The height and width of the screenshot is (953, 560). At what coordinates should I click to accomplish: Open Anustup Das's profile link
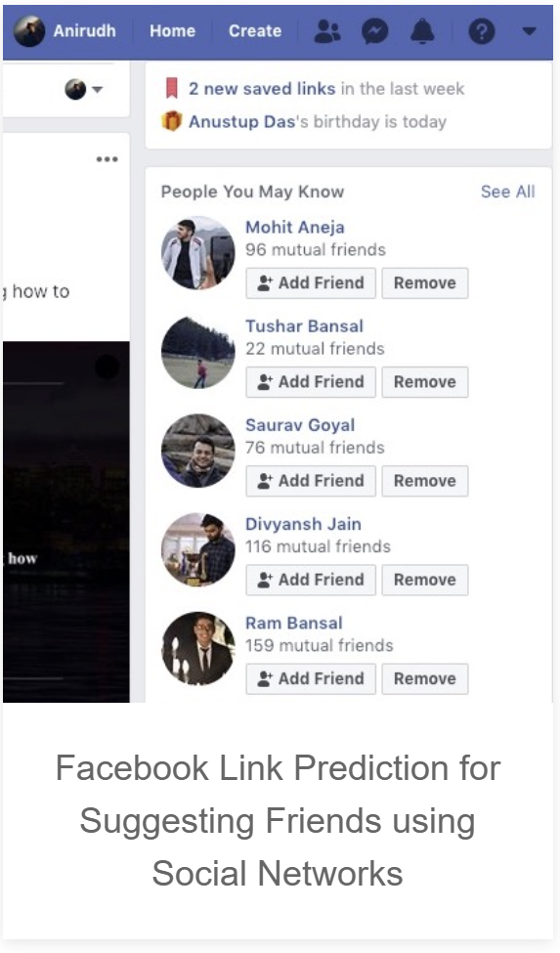tap(241, 121)
